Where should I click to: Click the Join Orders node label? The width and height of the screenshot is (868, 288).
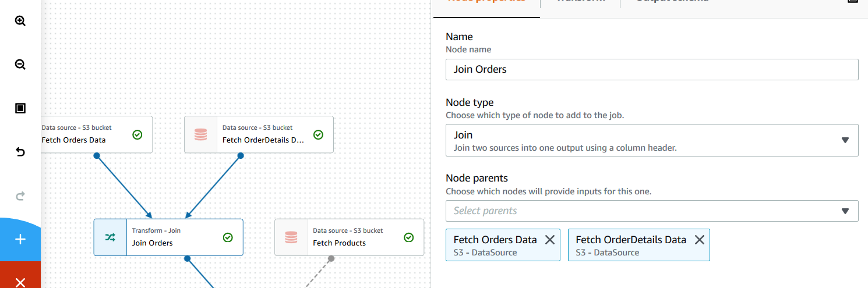tap(153, 243)
